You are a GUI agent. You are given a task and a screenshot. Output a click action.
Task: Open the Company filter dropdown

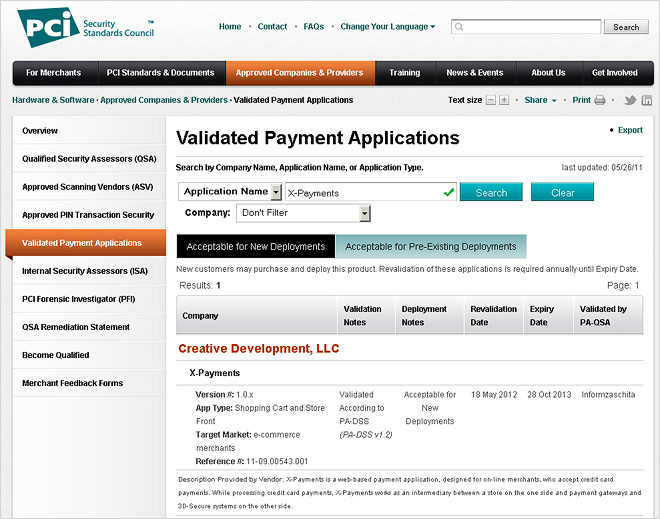(x=303, y=213)
